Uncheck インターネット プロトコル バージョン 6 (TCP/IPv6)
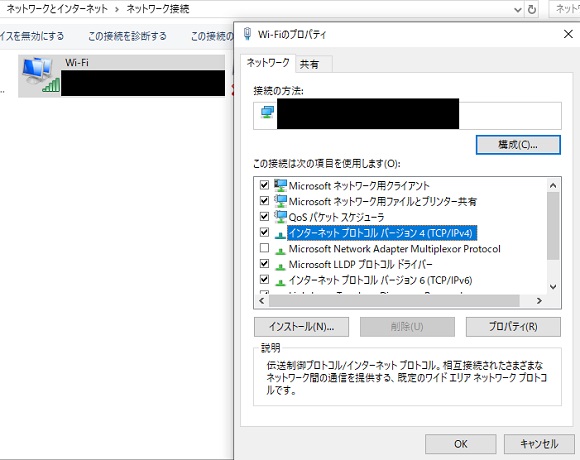Screen dimensions: 580x460 tap(264, 279)
